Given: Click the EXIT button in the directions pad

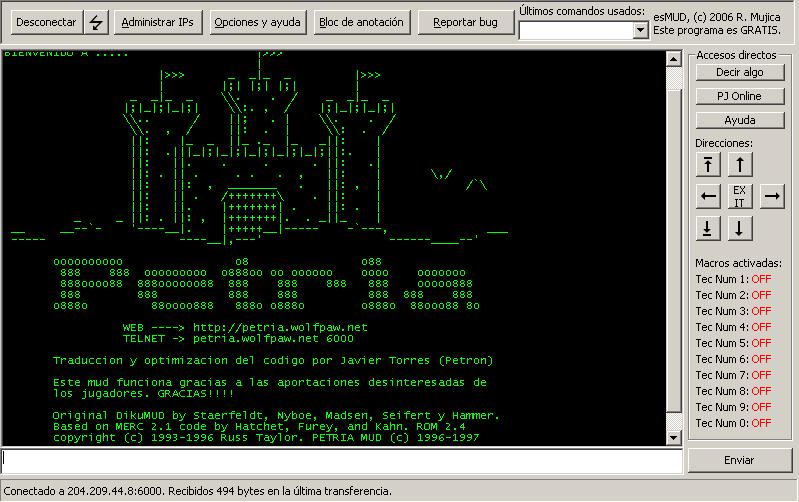Looking at the screenshot, I should tap(739, 196).
